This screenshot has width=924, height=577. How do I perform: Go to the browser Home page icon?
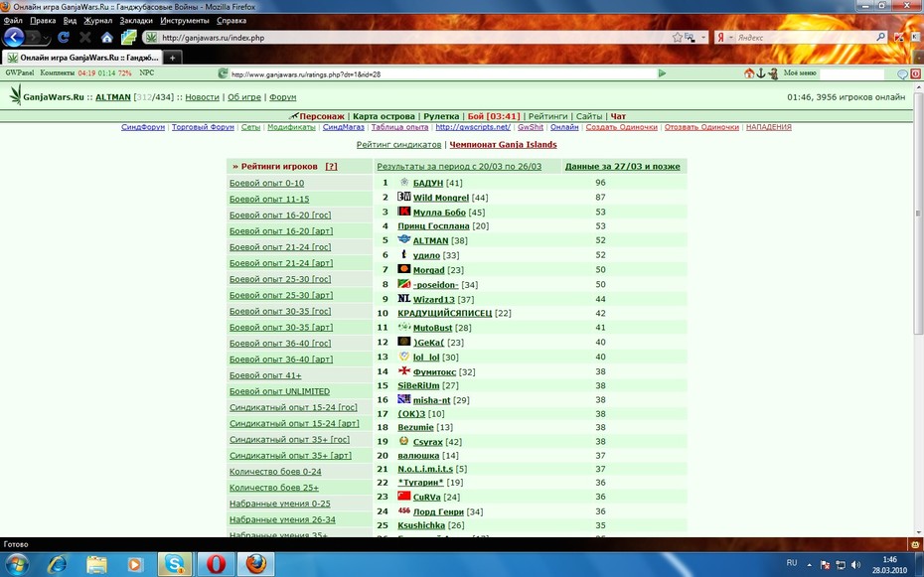tap(106, 37)
